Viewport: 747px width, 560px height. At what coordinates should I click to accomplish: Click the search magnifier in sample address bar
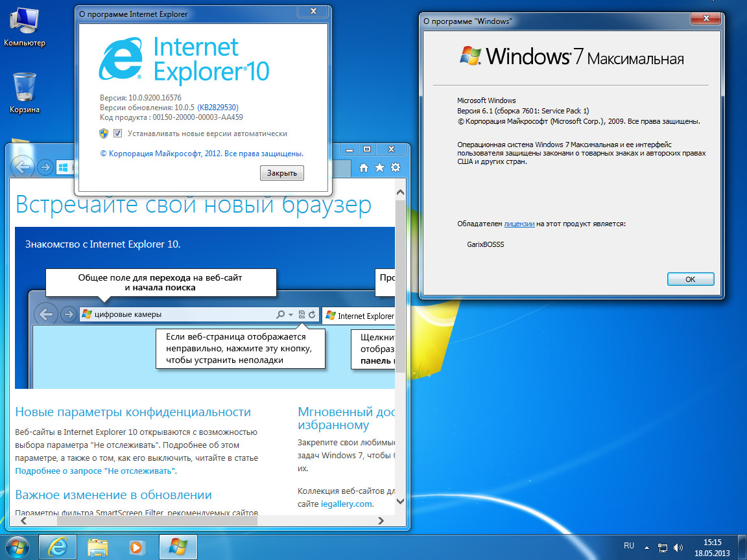pos(281,314)
